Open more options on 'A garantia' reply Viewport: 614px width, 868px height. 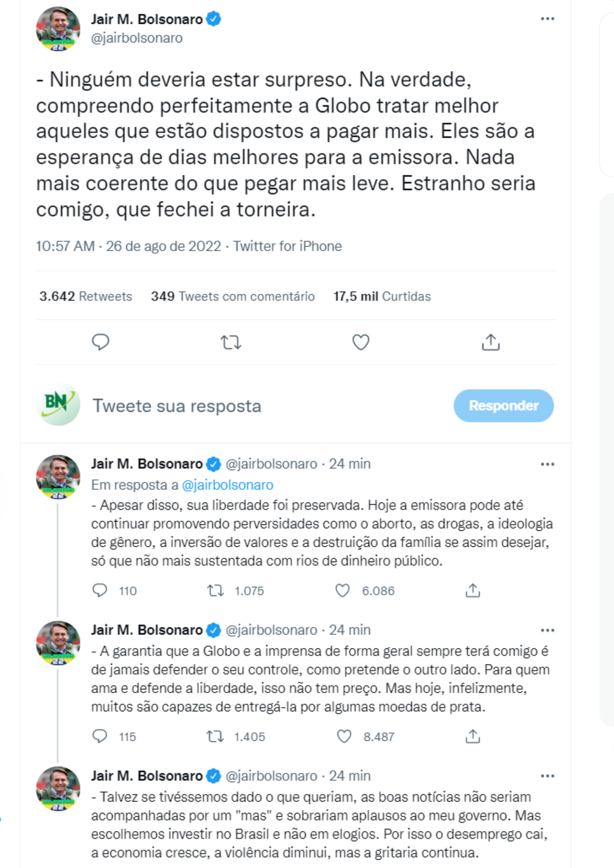tap(547, 630)
